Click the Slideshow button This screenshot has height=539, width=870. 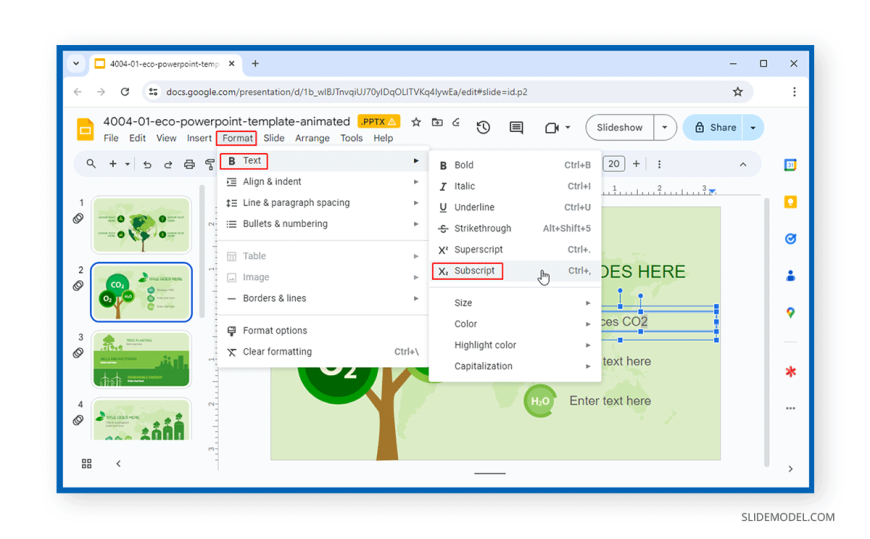click(x=619, y=128)
